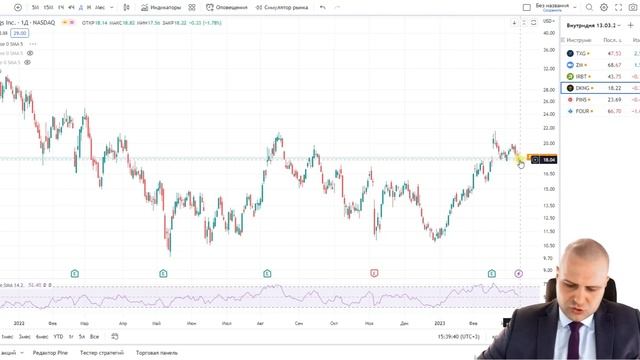Select the Мес monthly timeframe
This screenshot has height=360, width=640.
click(100, 7)
